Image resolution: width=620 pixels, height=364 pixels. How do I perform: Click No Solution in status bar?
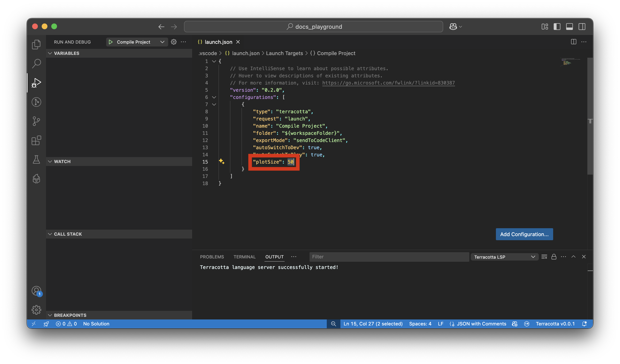point(96,324)
